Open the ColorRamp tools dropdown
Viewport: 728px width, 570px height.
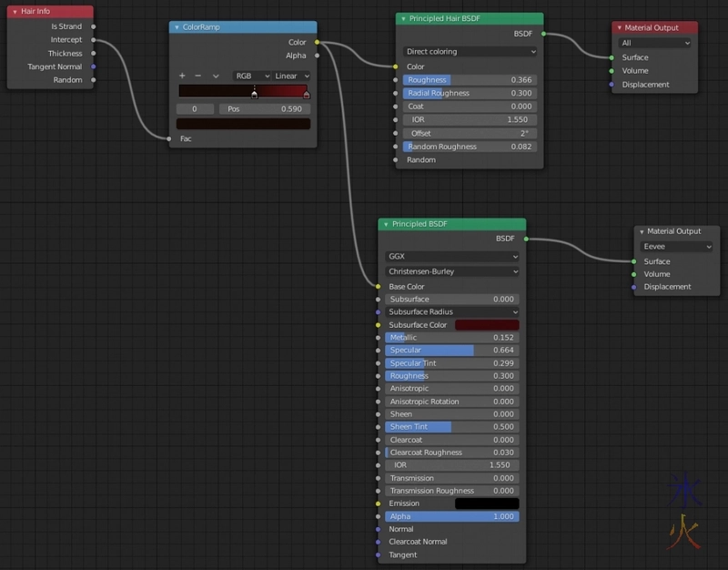point(217,76)
